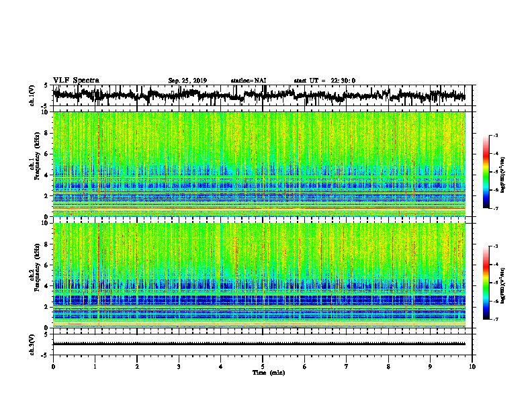Click time axis tick label "3"
This screenshot has height=411, width=532.
coord(179,367)
